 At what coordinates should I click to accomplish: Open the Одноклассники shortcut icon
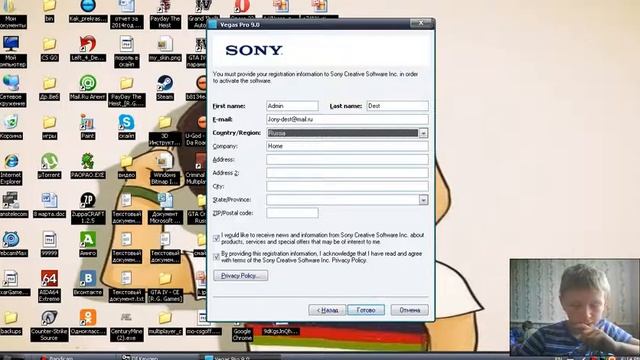pyautogui.click(x=87, y=318)
